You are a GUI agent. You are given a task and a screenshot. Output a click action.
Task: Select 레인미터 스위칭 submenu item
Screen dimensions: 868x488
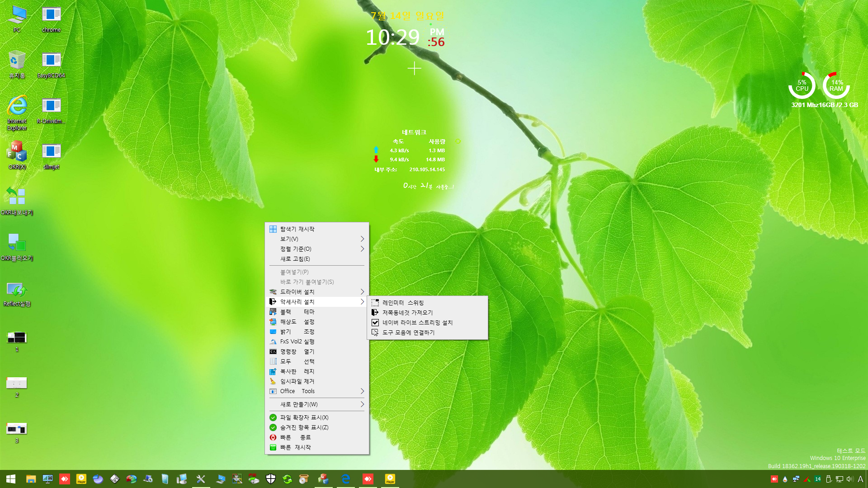click(x=428, y=303)
